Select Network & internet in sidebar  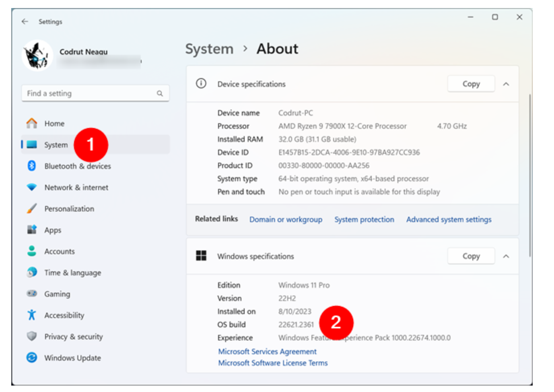tap(95, 187)
